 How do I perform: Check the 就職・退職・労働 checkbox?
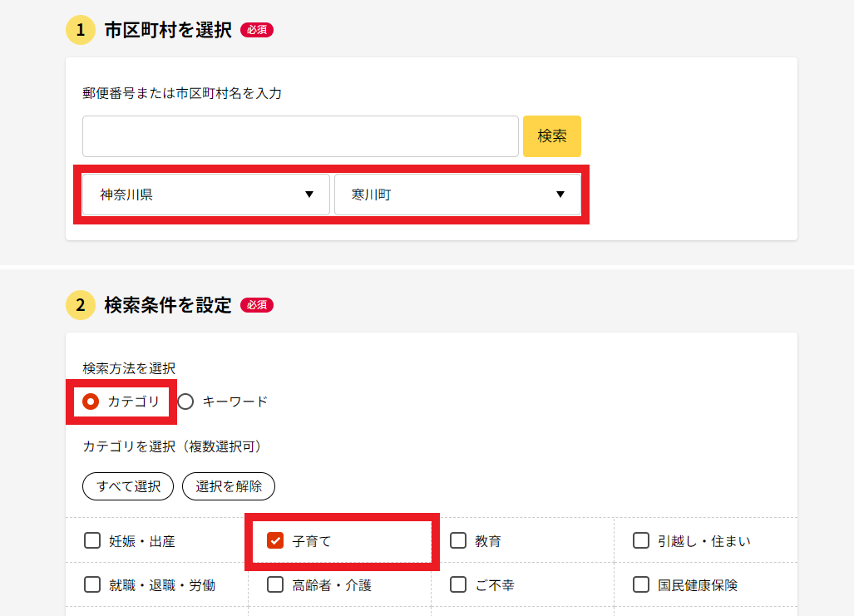92,585
